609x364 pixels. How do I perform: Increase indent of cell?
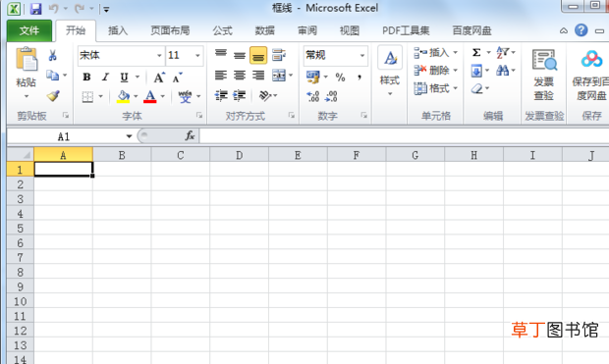click(240, 95)
